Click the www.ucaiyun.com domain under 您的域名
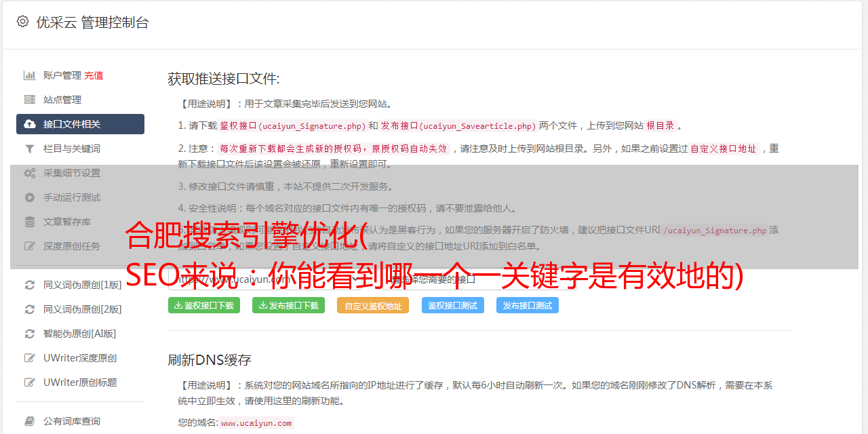 (256, 422)
